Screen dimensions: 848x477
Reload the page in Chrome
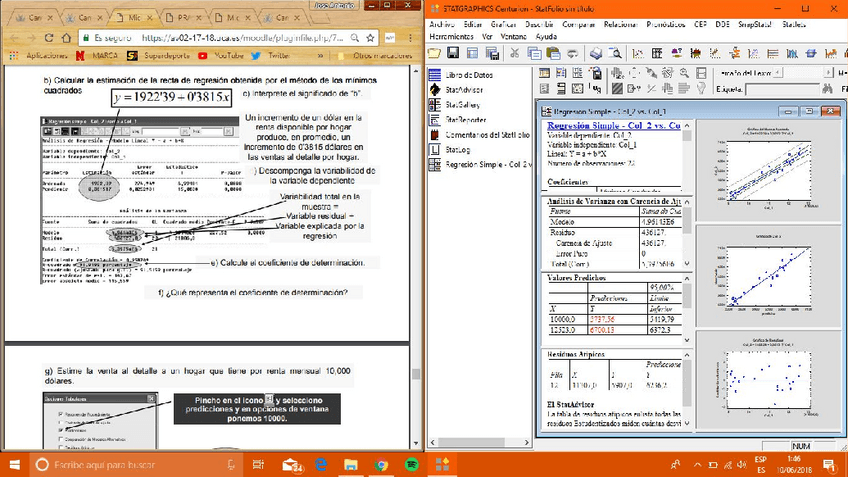[x=50, y=38]
